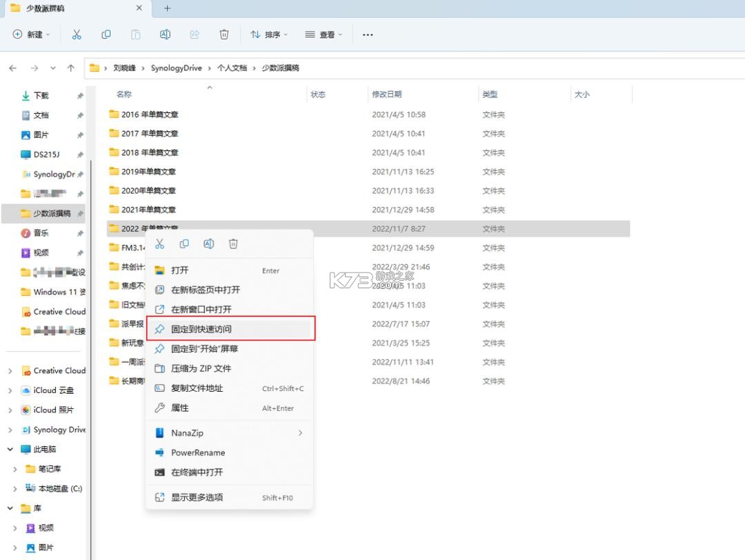The width and height of the screenshot is (745, 560).
Task: Click the Cut icon in the context menu
Action: tap(159, 244)
